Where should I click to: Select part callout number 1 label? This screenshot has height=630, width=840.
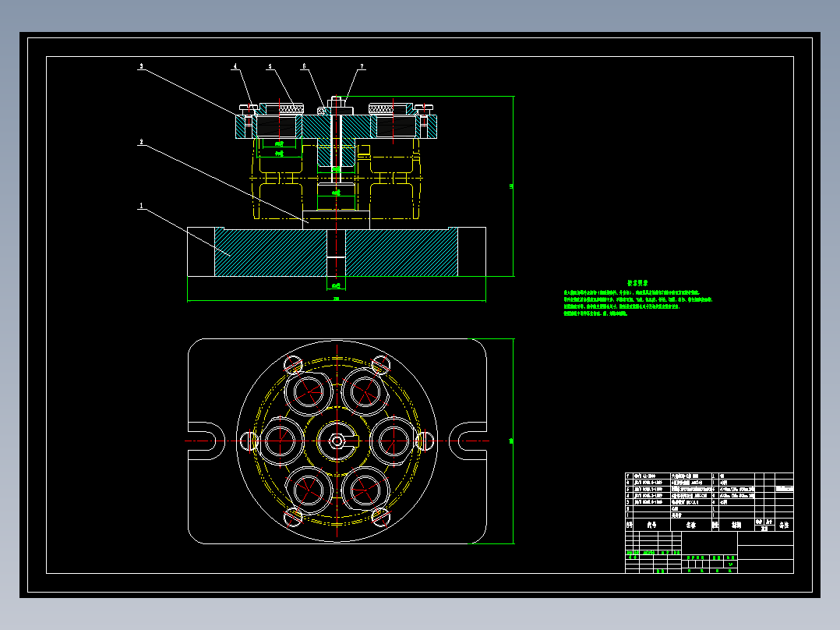coord(142,205)
